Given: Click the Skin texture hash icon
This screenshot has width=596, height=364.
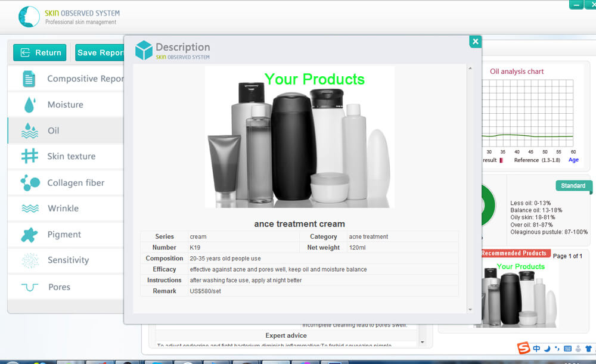Looking at the screenshot, I should click(x=29, y=156).
